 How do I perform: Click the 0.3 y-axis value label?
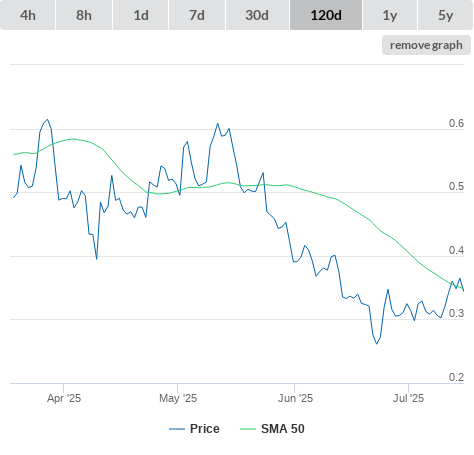pyautogui.click(x=456, y=313)
